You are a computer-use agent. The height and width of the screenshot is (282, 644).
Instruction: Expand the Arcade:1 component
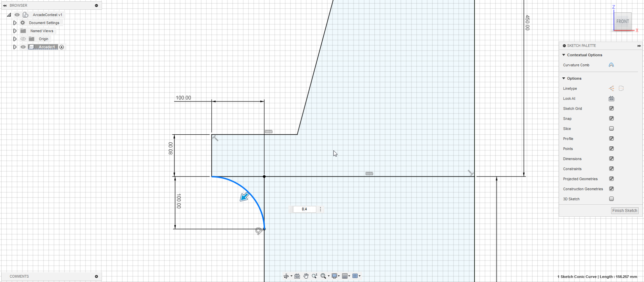pyautogui.click(x=15, y=47)
